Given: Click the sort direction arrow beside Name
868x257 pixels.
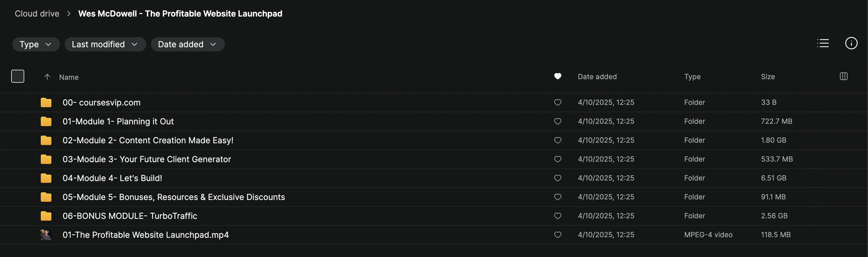Looking at the screenshot, I should click(x=47, y=77).
